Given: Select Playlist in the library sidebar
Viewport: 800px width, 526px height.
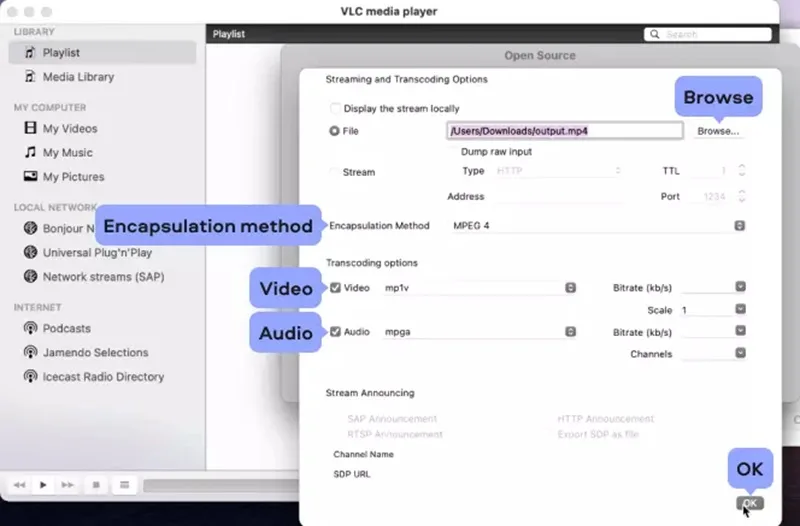Looking at the screenshot, I should (102, 53).
